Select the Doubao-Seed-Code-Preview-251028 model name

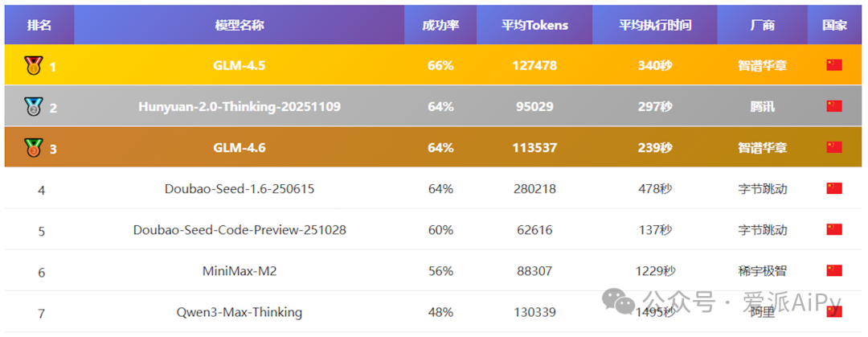coord(240,229)
